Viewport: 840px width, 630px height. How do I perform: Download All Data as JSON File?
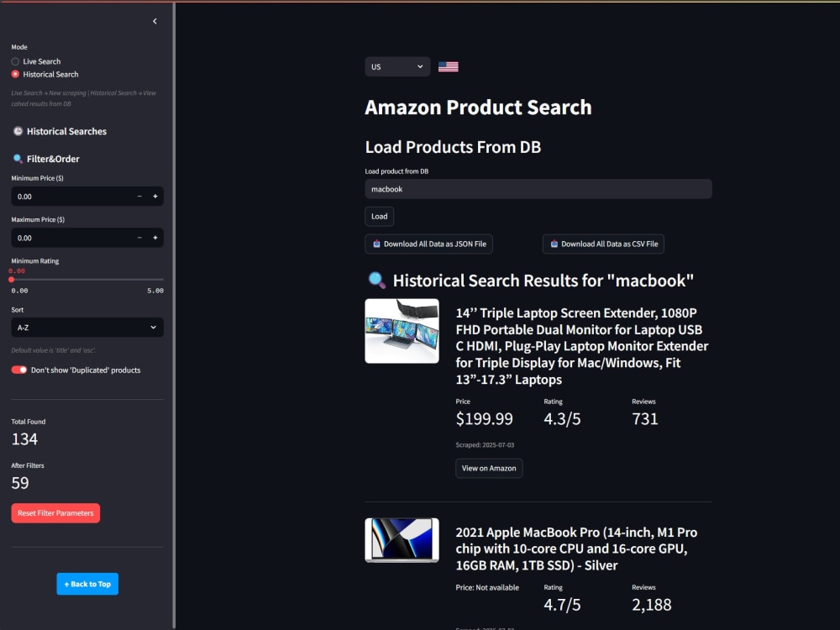click(x=428, y=244)
